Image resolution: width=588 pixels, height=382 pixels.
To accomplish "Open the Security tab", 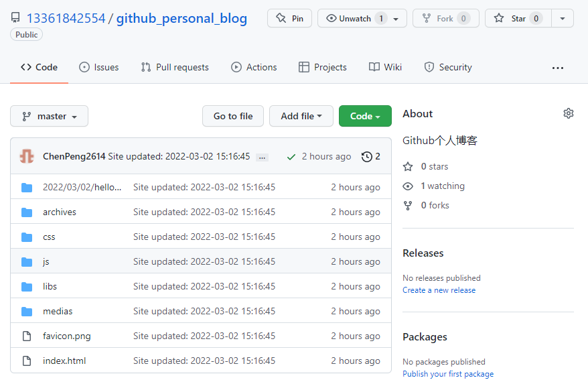I will (448, 67).
